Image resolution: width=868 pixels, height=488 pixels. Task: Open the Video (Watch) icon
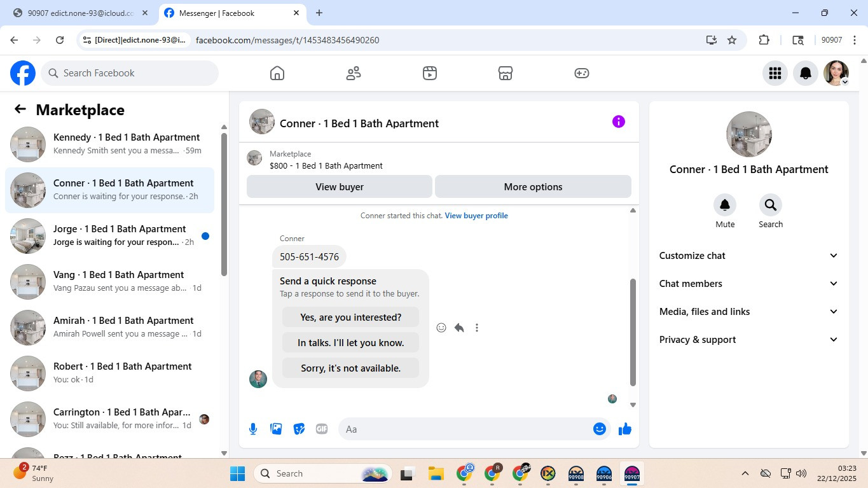point(430,73)
